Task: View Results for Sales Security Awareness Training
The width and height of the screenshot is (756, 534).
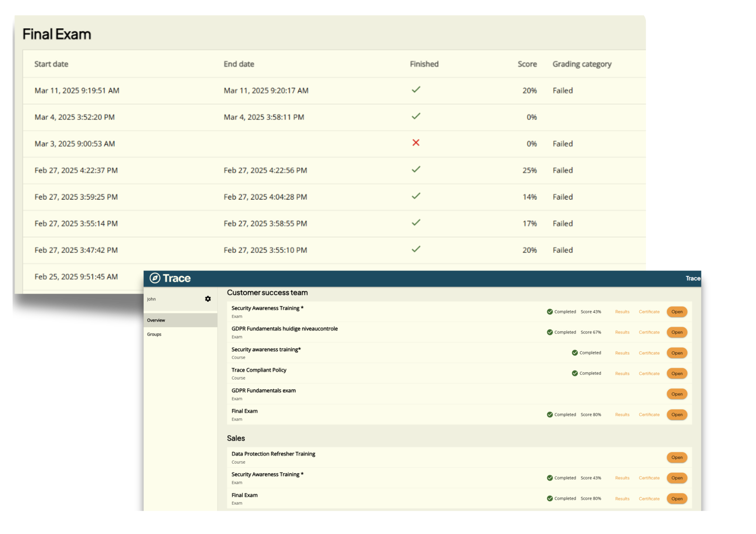Action: click(x=622, y=478)
